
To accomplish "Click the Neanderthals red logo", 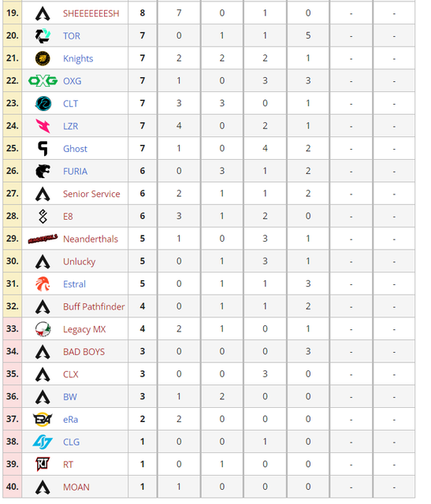I will (x=43, y=239).
